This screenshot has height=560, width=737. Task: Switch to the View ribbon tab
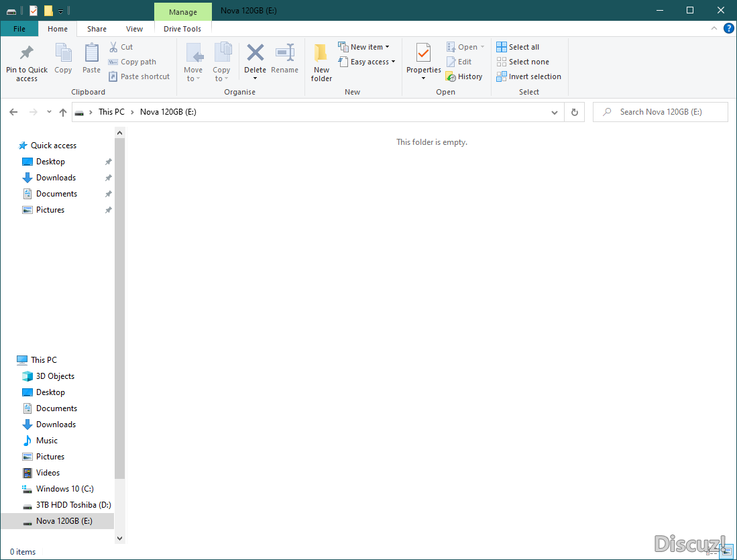(134, 29)
